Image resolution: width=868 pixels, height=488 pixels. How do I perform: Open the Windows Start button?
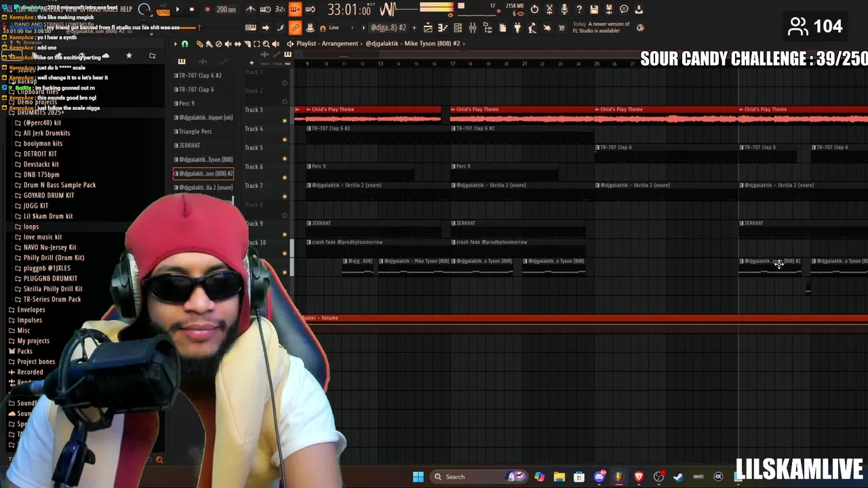click(x=418, y=476)
